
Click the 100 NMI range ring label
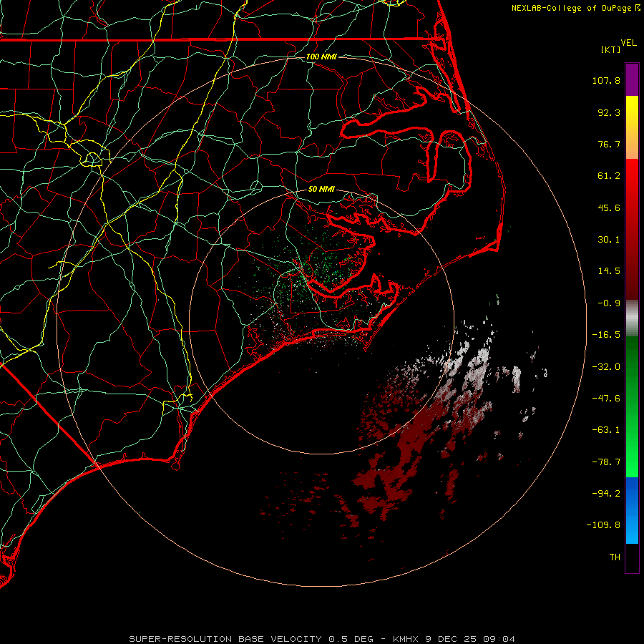[321, 57]
